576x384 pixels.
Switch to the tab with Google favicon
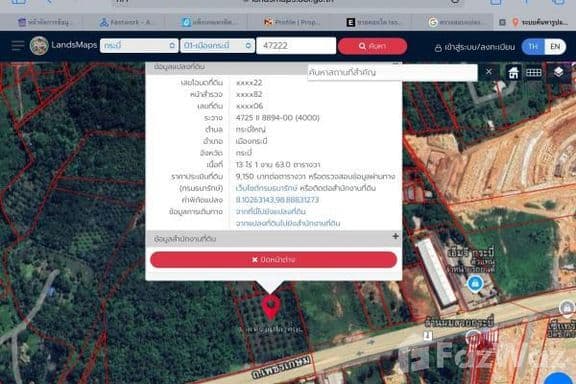(x=456, y=22)
